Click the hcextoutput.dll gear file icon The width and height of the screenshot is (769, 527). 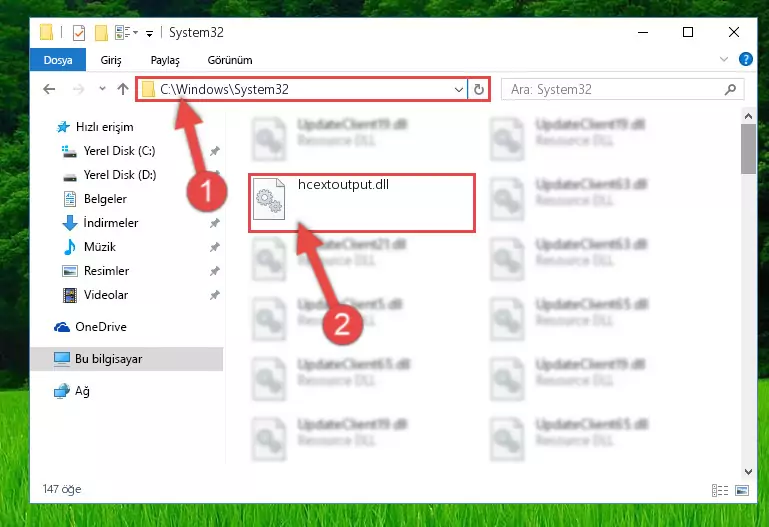click(269, 200)
